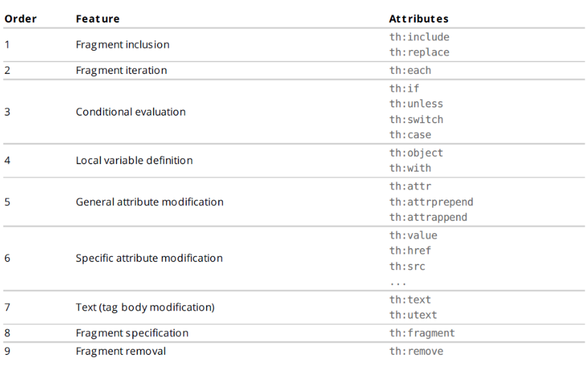Click the th:utext attribute text

[x=413, y=315]
